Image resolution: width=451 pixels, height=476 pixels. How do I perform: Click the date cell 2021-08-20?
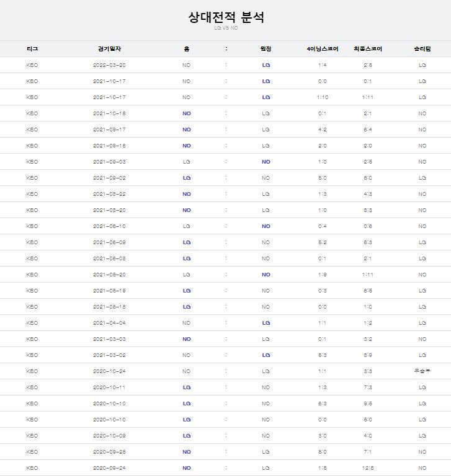(x=109, y=209)
